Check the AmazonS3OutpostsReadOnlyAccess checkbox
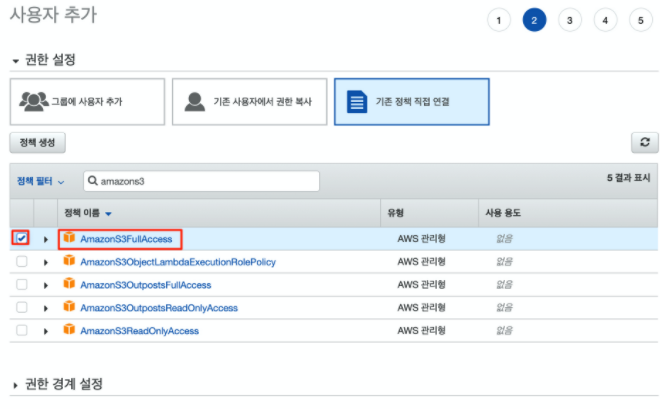This screenshot has height=409, width=660. tap(21, 307)
